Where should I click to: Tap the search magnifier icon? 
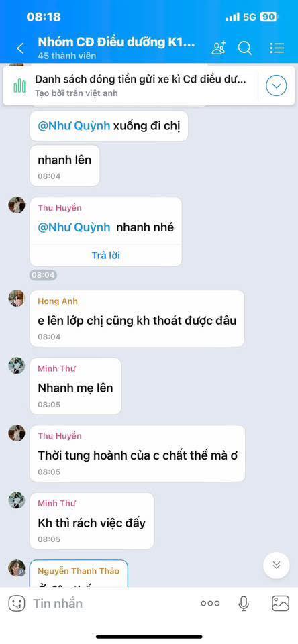click(244, 48)
